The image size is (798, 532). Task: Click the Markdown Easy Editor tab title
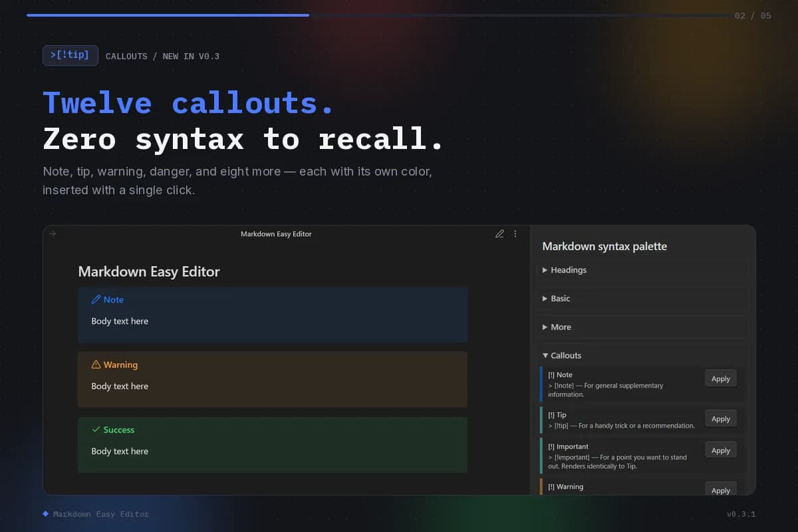pyautogui.click(x=276, y=234)
